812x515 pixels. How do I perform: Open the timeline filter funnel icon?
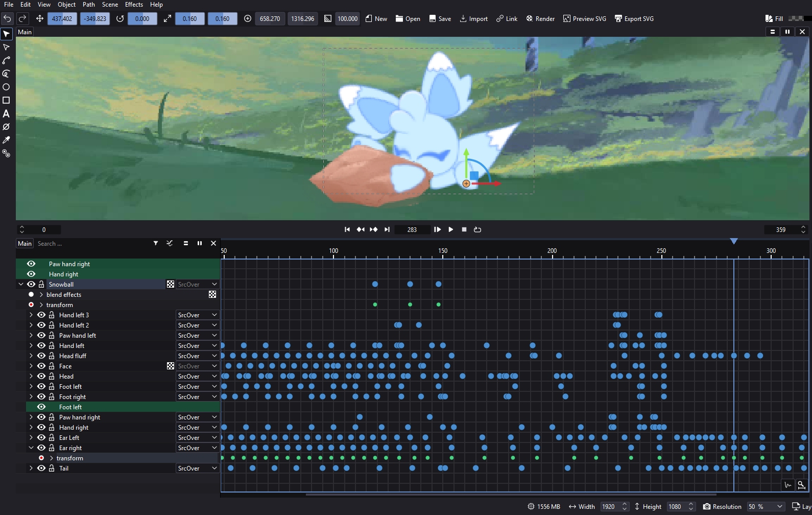156,243
